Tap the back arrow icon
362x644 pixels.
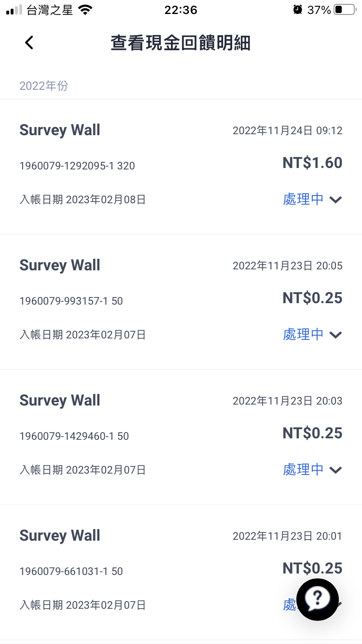[29, 42]
